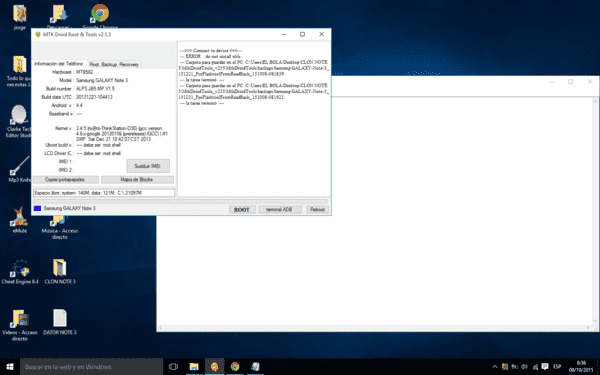The height and width of the screenshot is (375, 600).
Task: Open File Explorer from the taskbar
Action: click(194, 367)
